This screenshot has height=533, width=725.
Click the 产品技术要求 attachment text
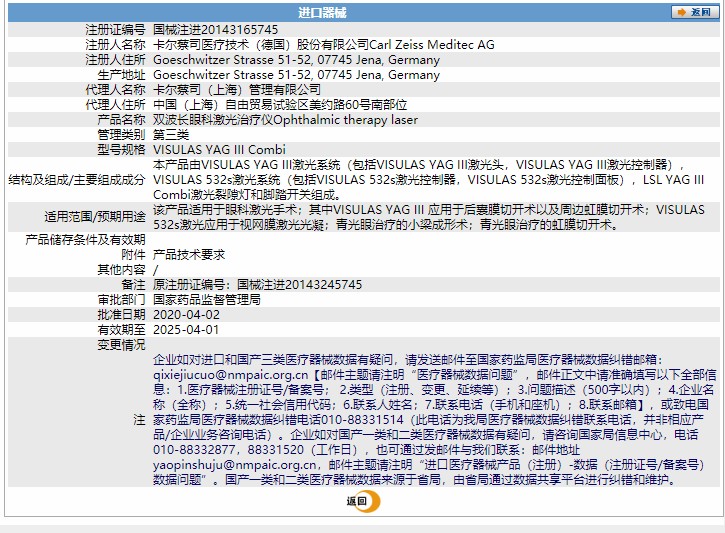point(189,255)
